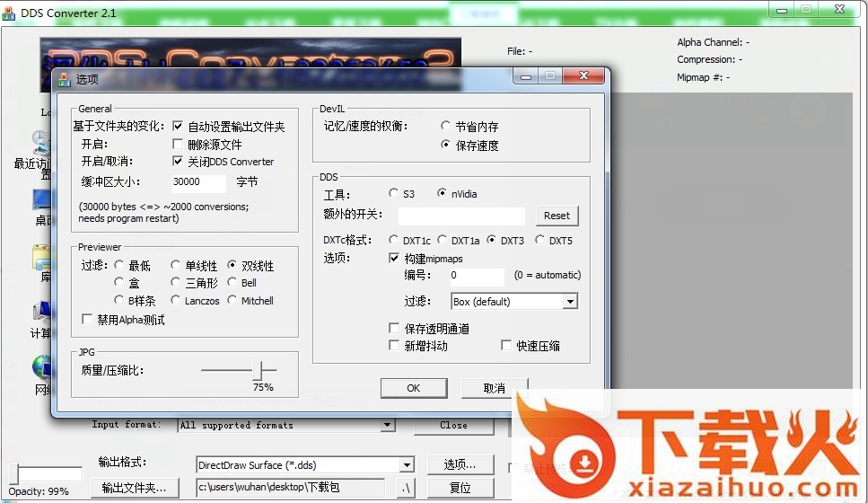Click the .\ path button

click(x=407, y=488)
